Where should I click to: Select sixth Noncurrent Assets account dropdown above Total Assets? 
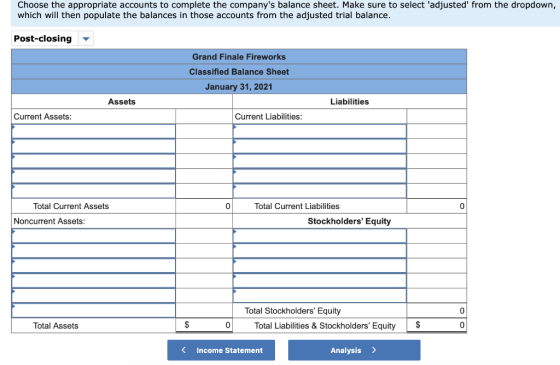tap(94, 311)
